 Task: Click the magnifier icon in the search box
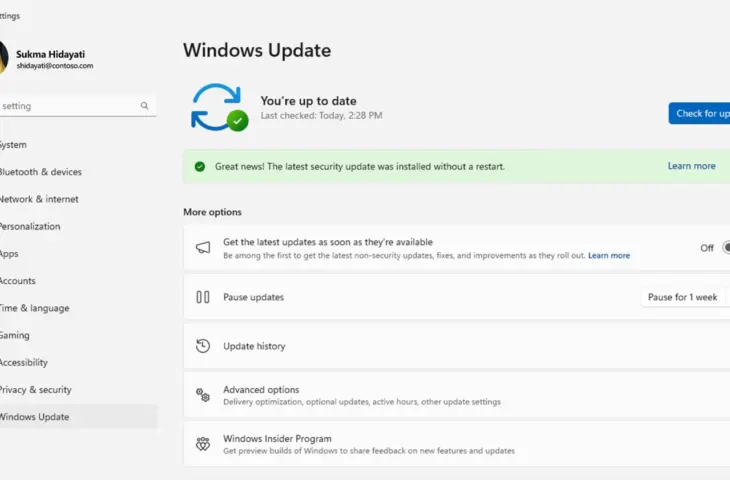point(144,106)
